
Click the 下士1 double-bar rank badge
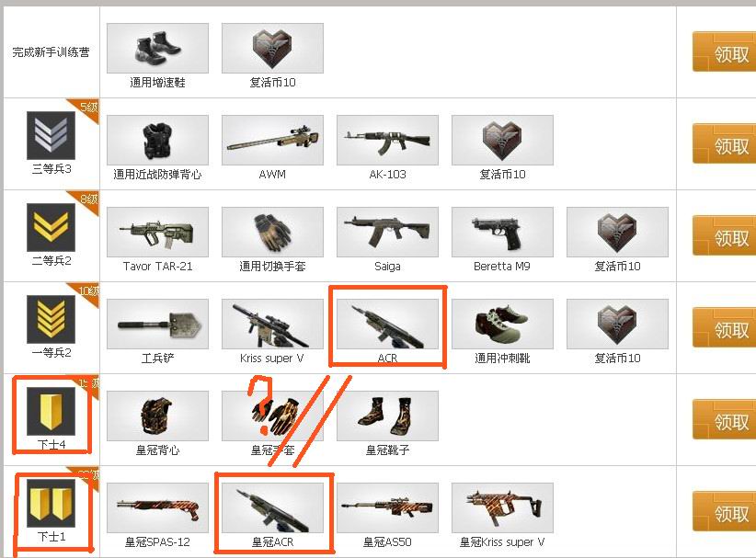(52, 504)
